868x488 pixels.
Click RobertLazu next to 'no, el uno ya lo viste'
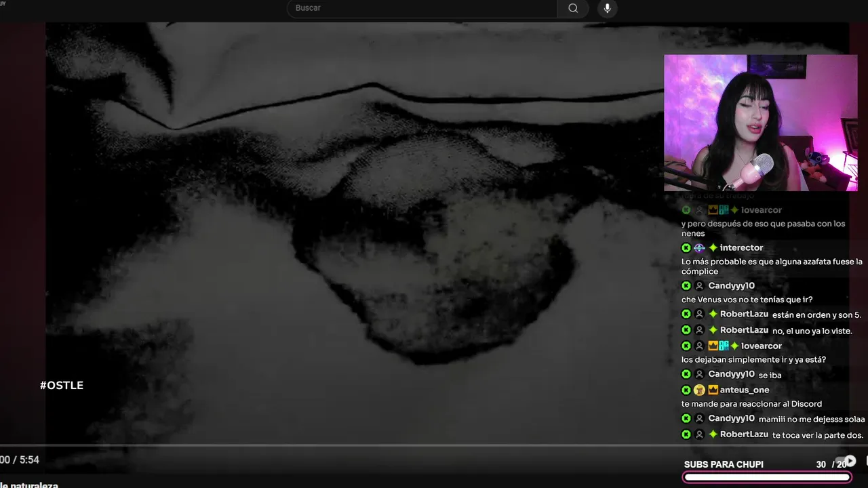point(744,329)
